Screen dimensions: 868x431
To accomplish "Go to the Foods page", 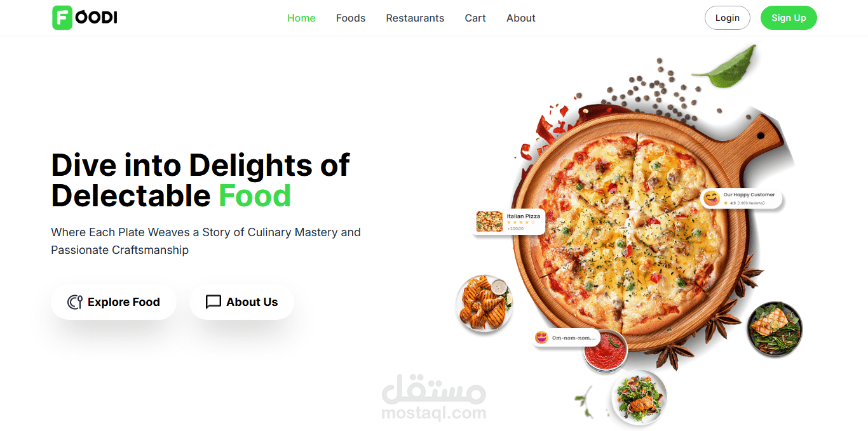I will 351,18.
